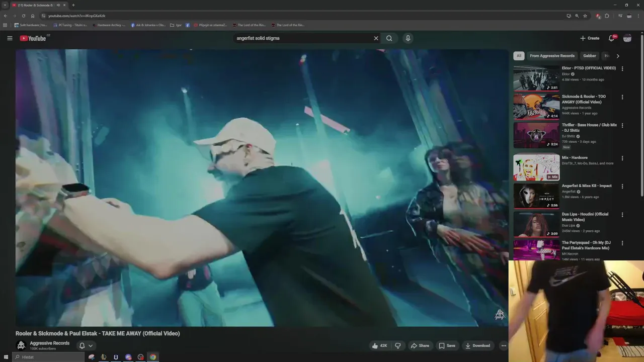Bookmark this page with star icon

click(x=585, y=16)
